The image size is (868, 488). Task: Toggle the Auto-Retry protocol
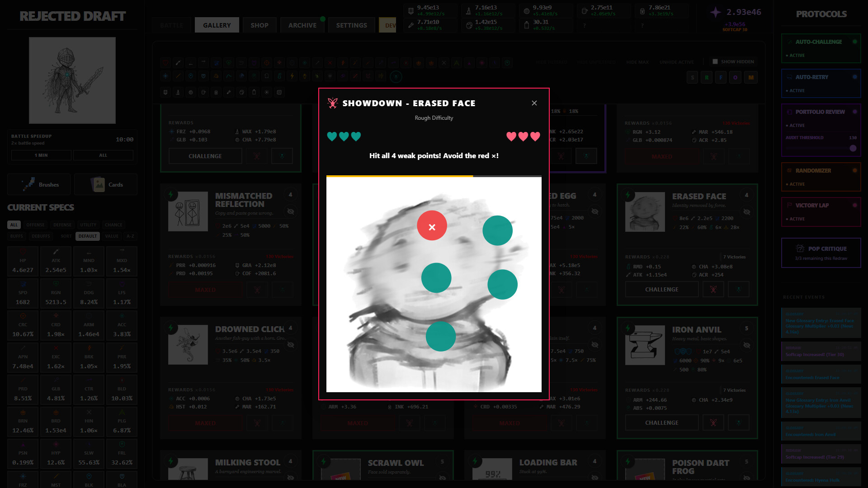821,83
